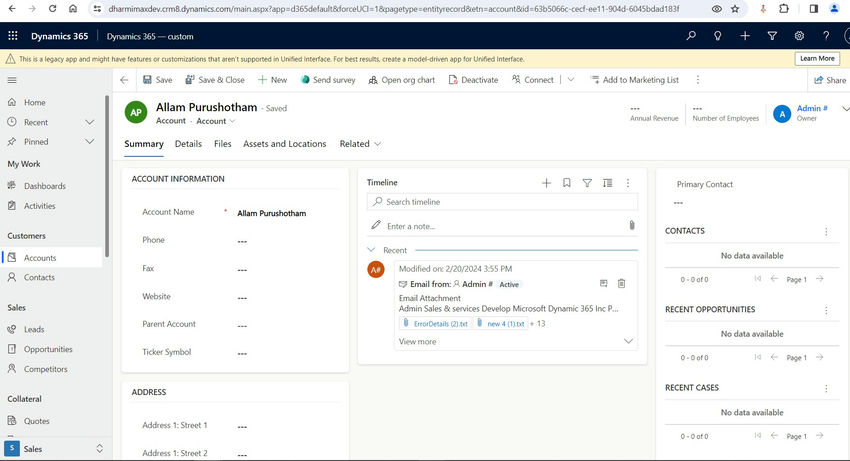850x461 pixels.
Task: Collapse the left navigation hamburger menu
Action: pyautogui.click(x=12, y=80)
